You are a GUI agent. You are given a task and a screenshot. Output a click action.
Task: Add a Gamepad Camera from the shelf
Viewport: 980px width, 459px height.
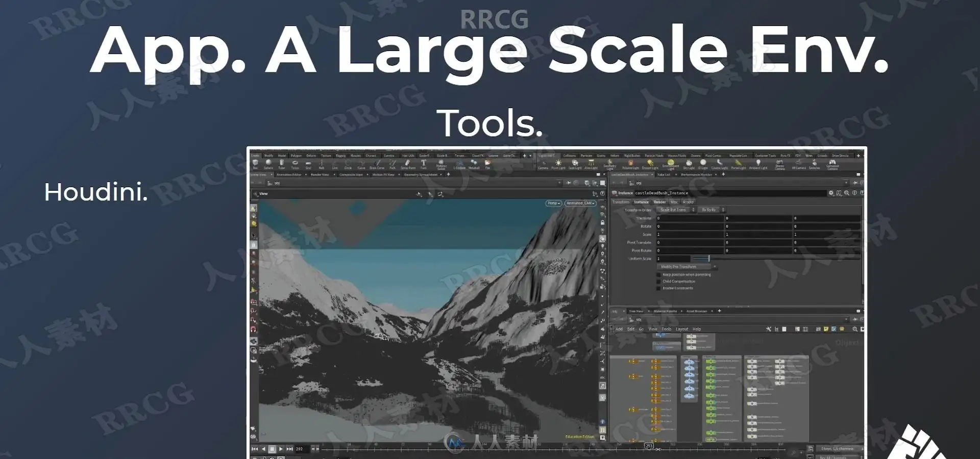(832, 164)
